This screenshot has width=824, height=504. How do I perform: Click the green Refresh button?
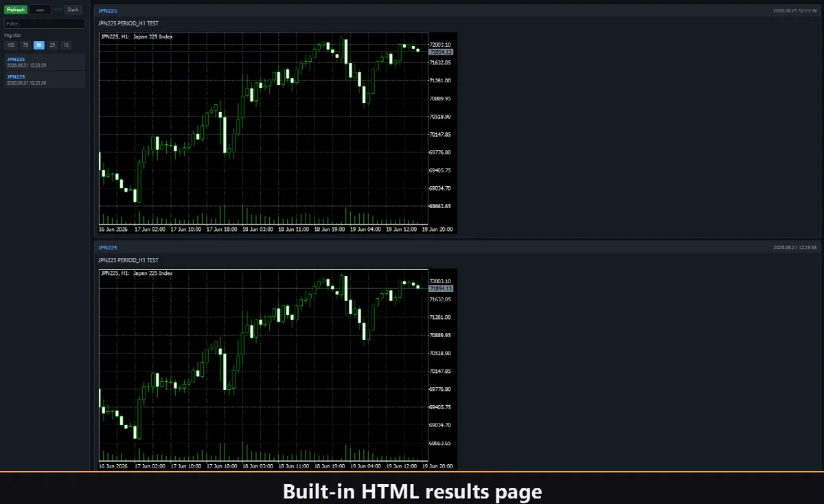[16, 10]
